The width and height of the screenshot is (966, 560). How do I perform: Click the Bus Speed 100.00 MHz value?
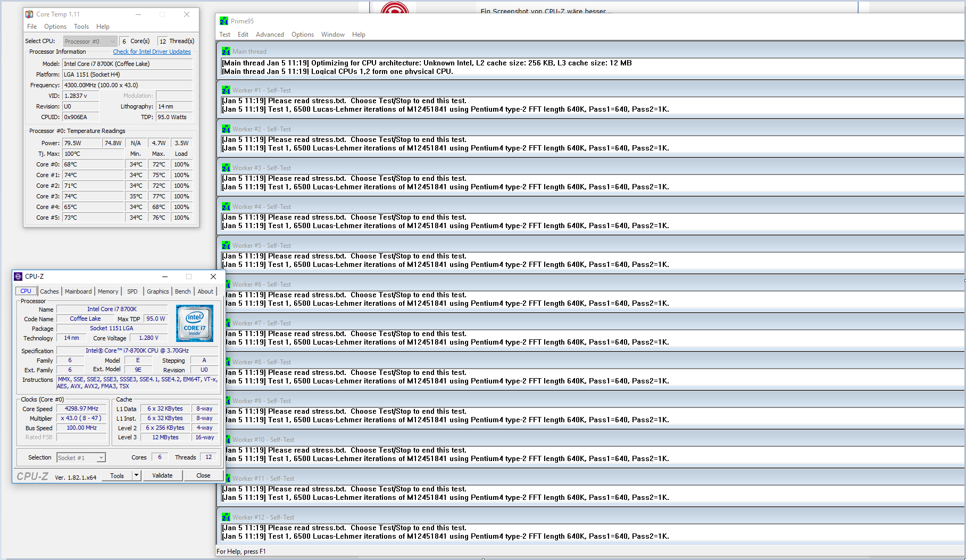81,428
